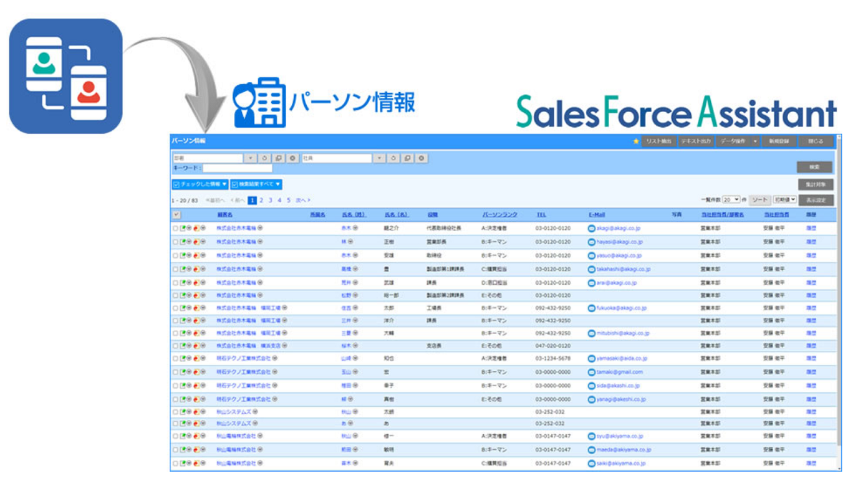This screenshot has height=504, width=863.
Task: Click the gear icon beside the 部署 field
Action: [292, 158]
